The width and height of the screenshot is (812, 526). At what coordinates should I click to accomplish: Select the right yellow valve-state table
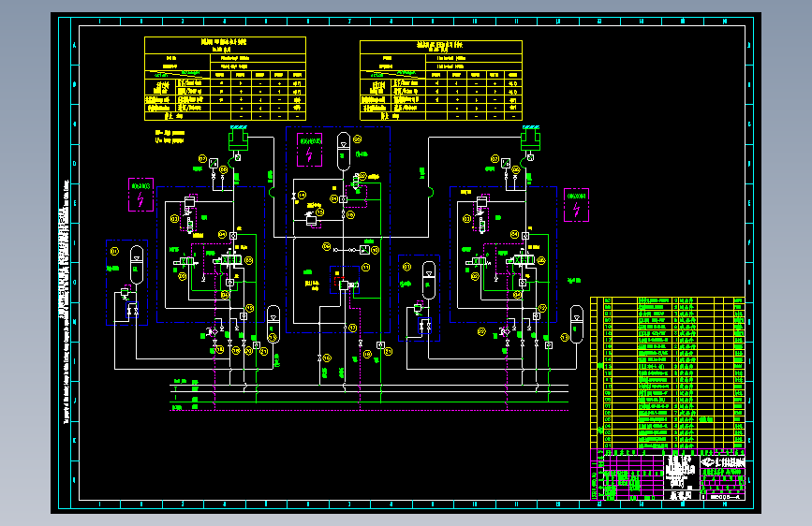441,80
